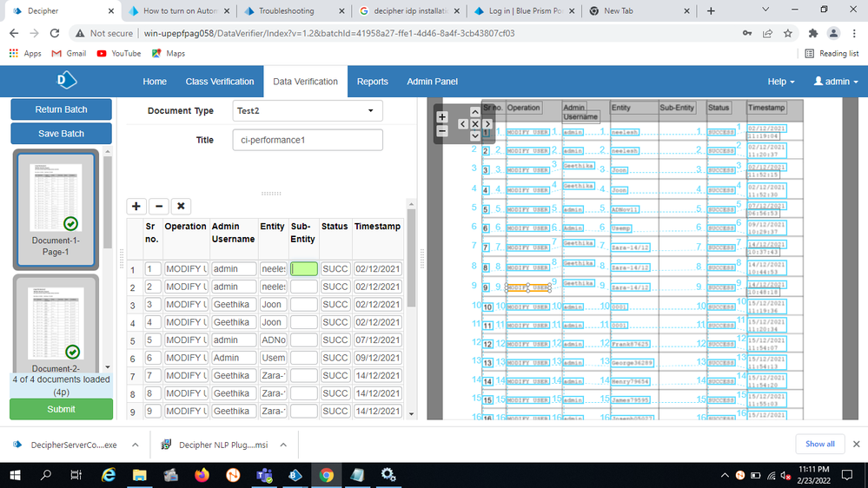Viewport: 868px width, 488px height.
Task: Pan the document viewer up
Action: pos(475,112)
